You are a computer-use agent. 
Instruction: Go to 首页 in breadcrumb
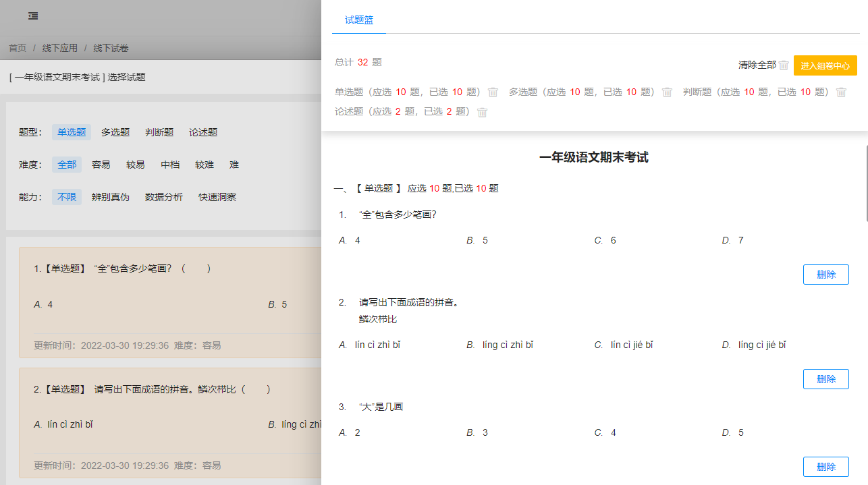tap(18, 48)
